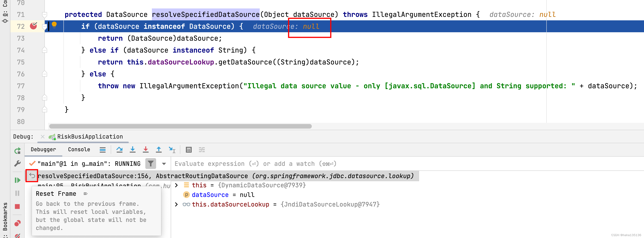This screenshot has height=238, width=644.
Task: Switch to the Console tab
Action: point(79,150)
